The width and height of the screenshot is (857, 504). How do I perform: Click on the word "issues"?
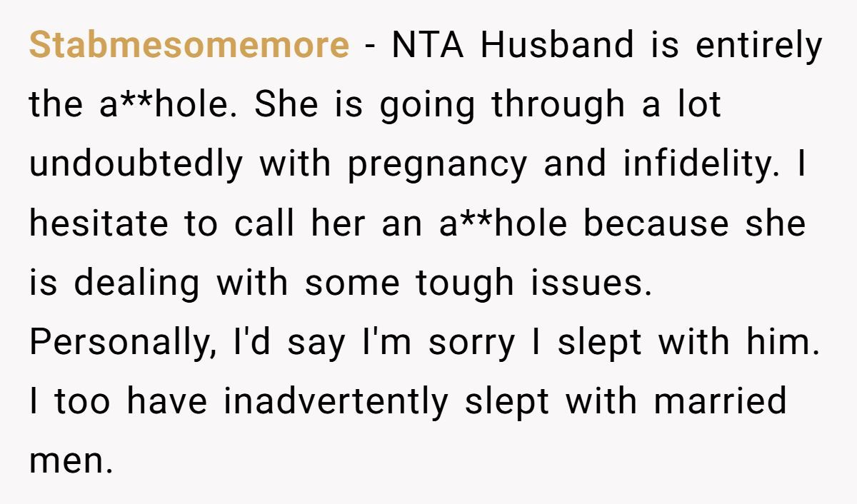pyautogui.click(x=590, y=284)
